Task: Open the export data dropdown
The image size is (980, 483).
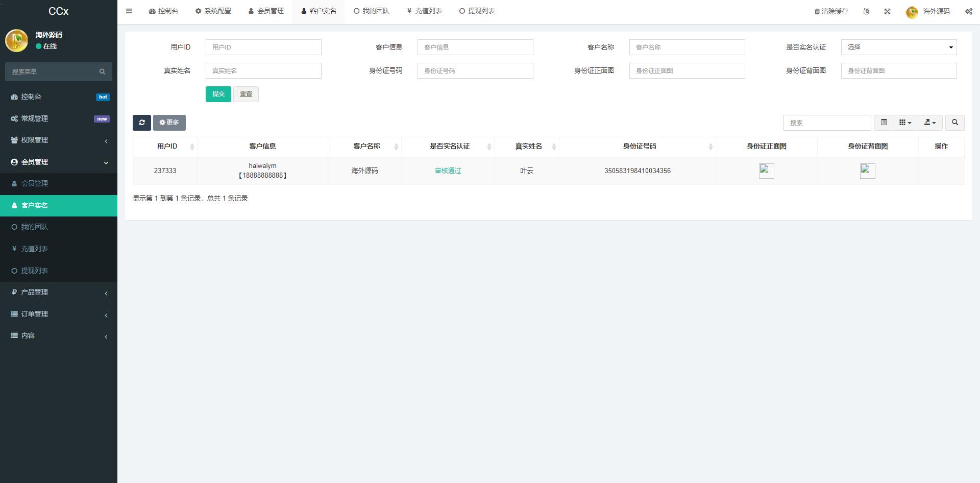Action: pyautogui.click(x=929, y=123)
